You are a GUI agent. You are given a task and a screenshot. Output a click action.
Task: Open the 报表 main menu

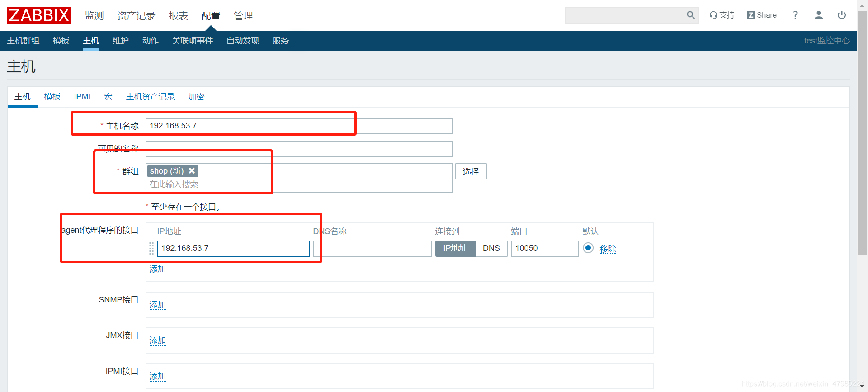point(178,15)
